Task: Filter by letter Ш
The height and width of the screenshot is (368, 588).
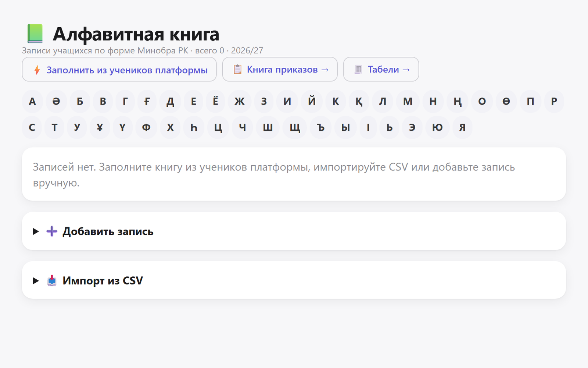Action: pyautogui.click(x=268, y=127)
